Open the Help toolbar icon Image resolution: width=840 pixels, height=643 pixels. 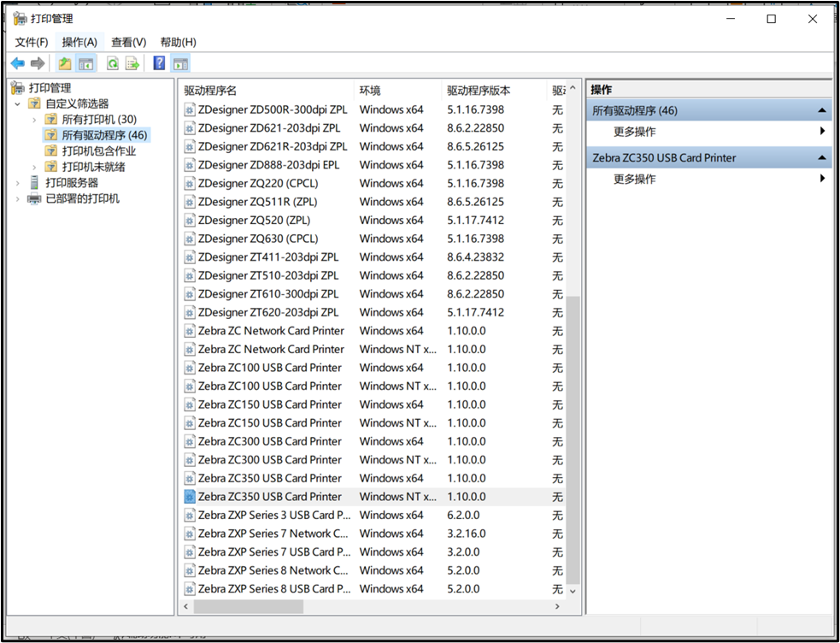(x=159, y=63)
